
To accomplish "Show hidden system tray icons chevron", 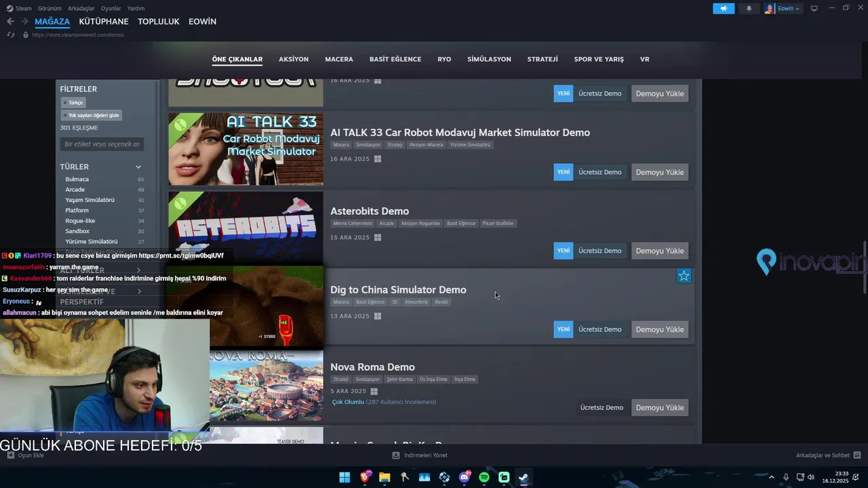I will pyautogui.click(x=771, y=477).
